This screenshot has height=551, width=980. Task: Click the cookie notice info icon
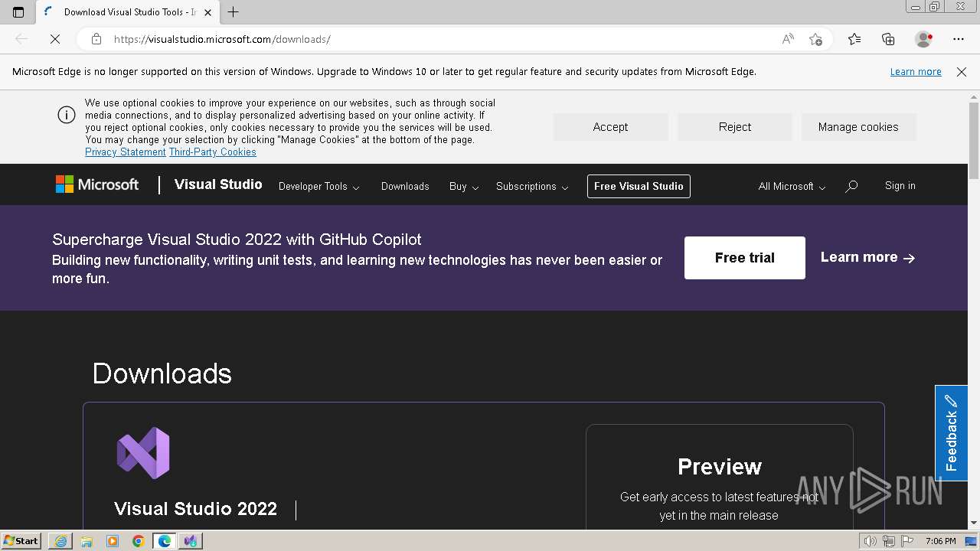(67, 115)
